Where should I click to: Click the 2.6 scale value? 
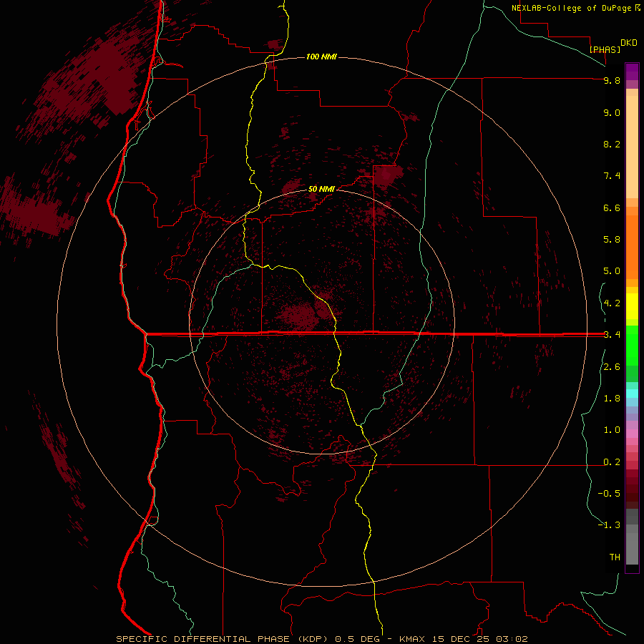(612, 367)
